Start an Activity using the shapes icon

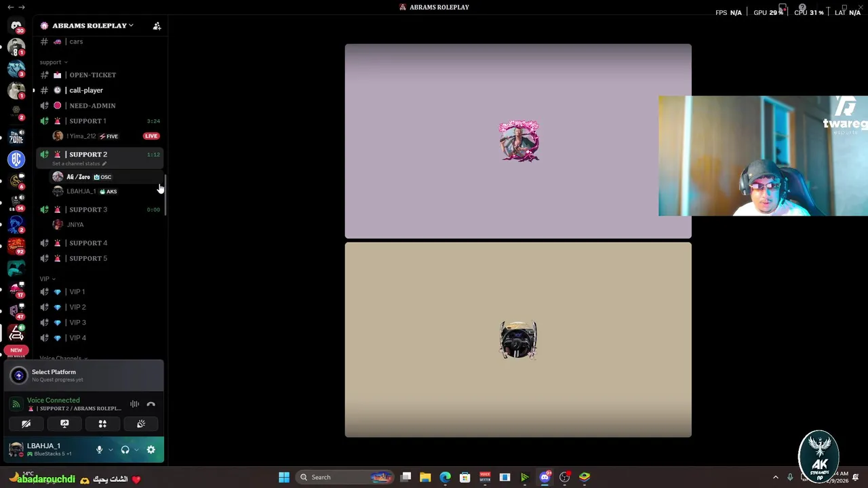click(x=102, y=424)
